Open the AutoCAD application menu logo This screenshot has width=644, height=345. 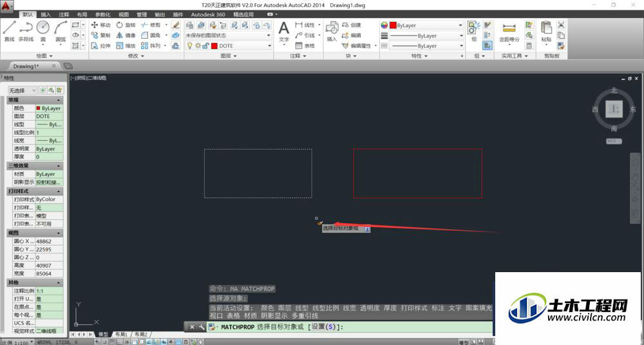click(x=6, y=6)
